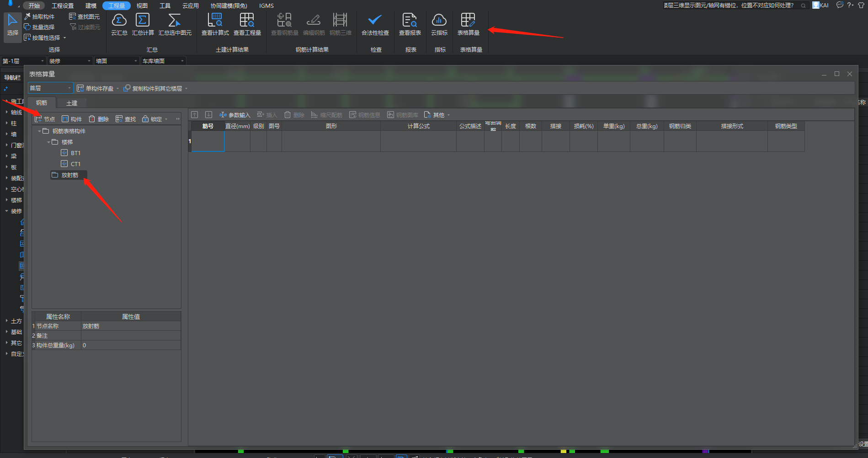The height and width of the screenshot is (458, 868).
Task: Click the 钢筋类型 column header
Action: point(786,126)
